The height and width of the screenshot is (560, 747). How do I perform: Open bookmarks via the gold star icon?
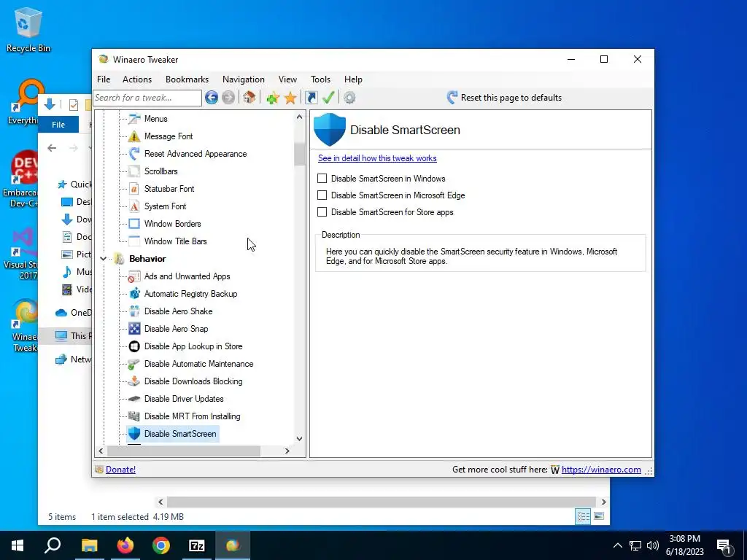[x=290, y=98]
